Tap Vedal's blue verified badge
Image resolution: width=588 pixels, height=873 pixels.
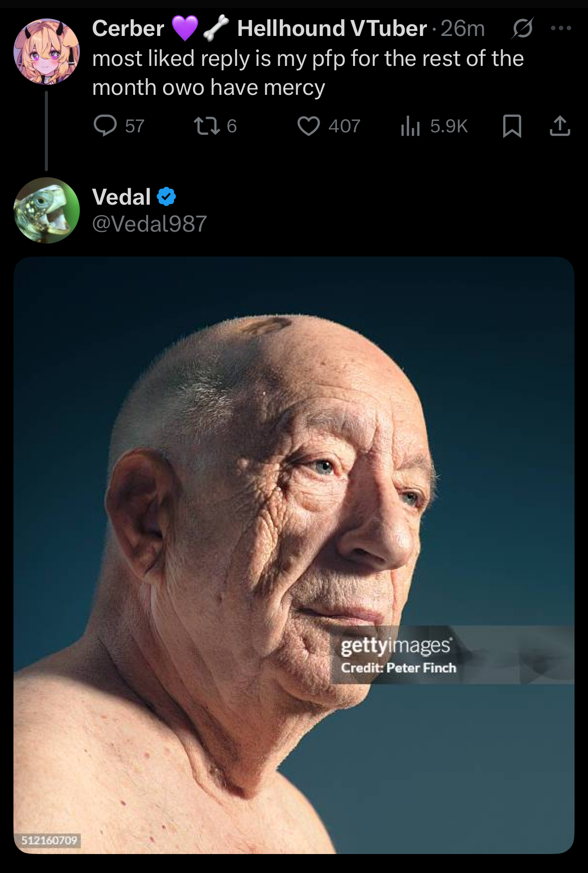click(167, 197)
